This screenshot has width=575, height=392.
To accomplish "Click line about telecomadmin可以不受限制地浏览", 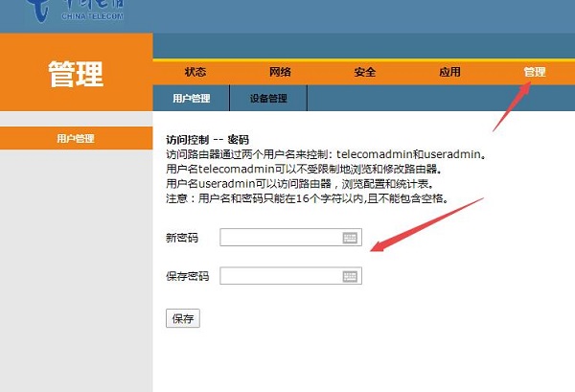I will (x=305, y=169).
